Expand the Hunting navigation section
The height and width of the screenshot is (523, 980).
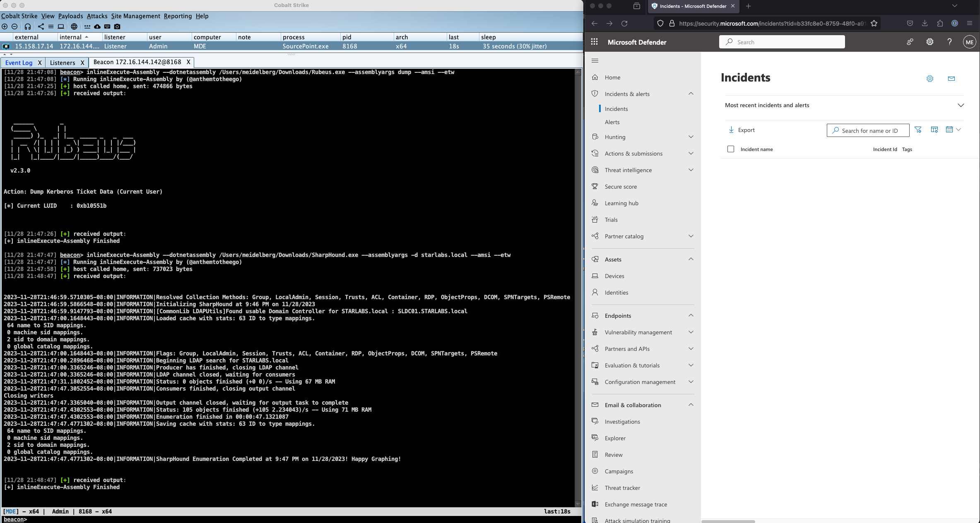(691, 137)
